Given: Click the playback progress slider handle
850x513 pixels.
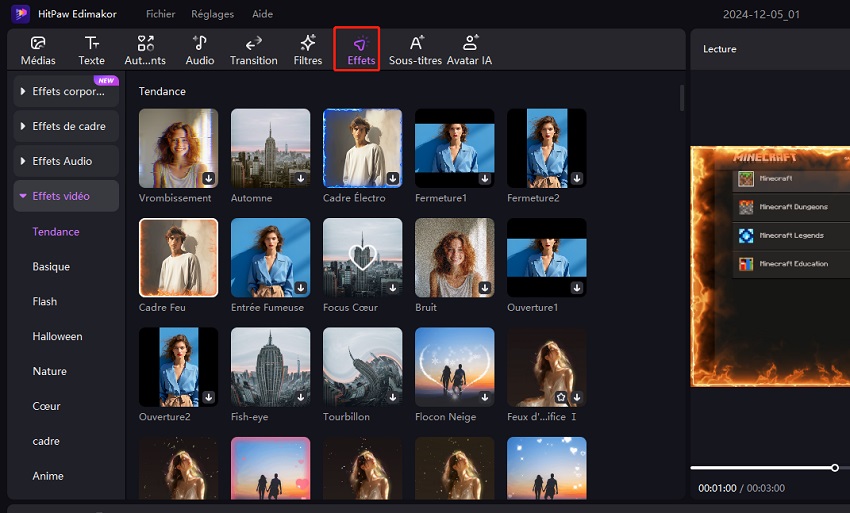Looking at the screenshot, I should coord(835,467).
